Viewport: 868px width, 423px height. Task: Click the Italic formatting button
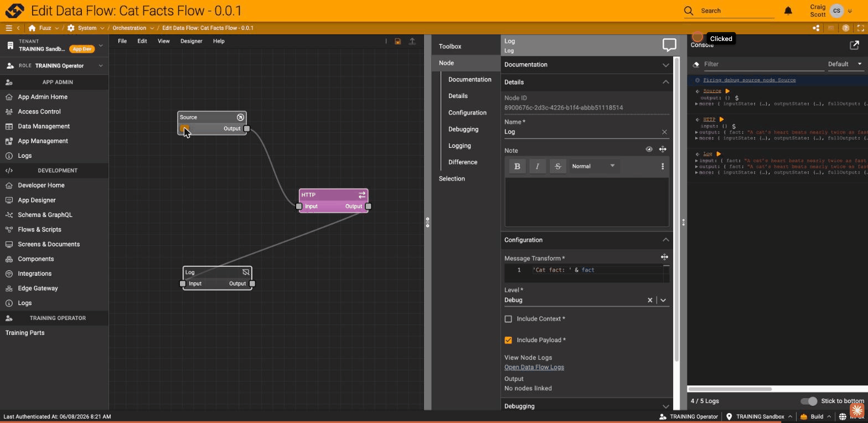(x=538, y=166)
